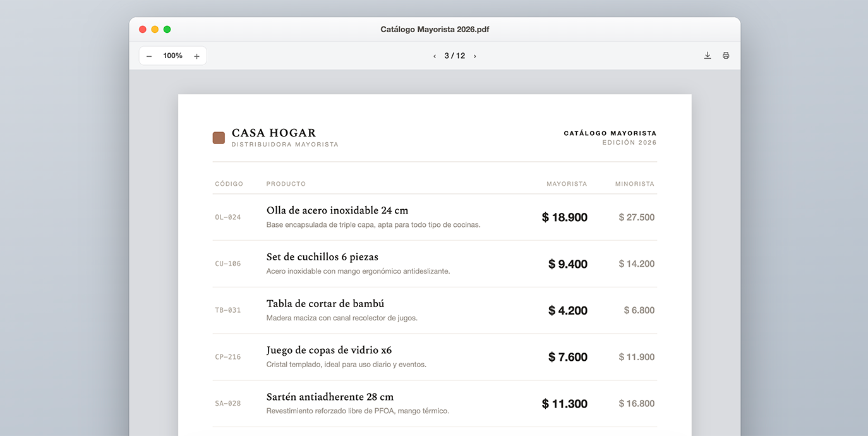Image resolution: width=868 pixels, height=436 pixels.
Task: Maximize the window with green button
Action: 167,30
